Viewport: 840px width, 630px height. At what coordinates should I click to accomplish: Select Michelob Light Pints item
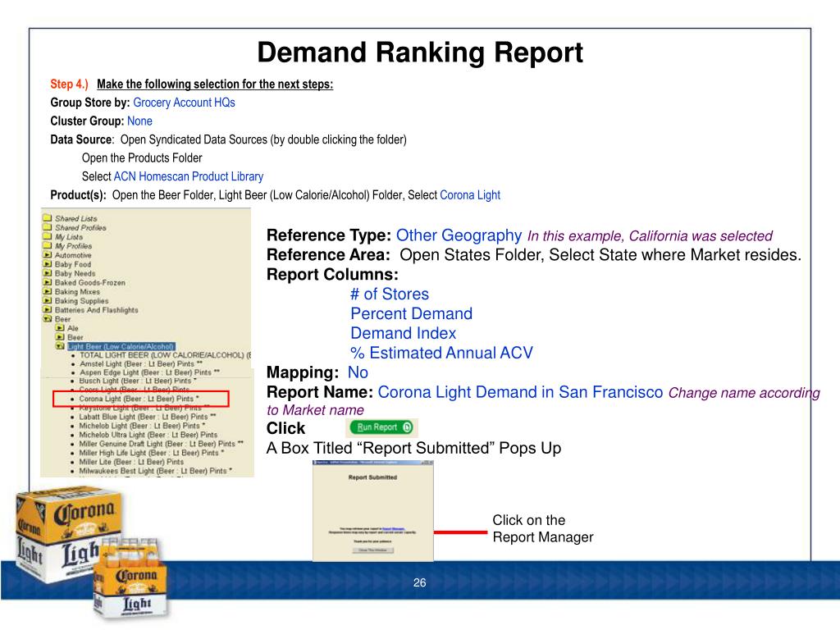142,426
